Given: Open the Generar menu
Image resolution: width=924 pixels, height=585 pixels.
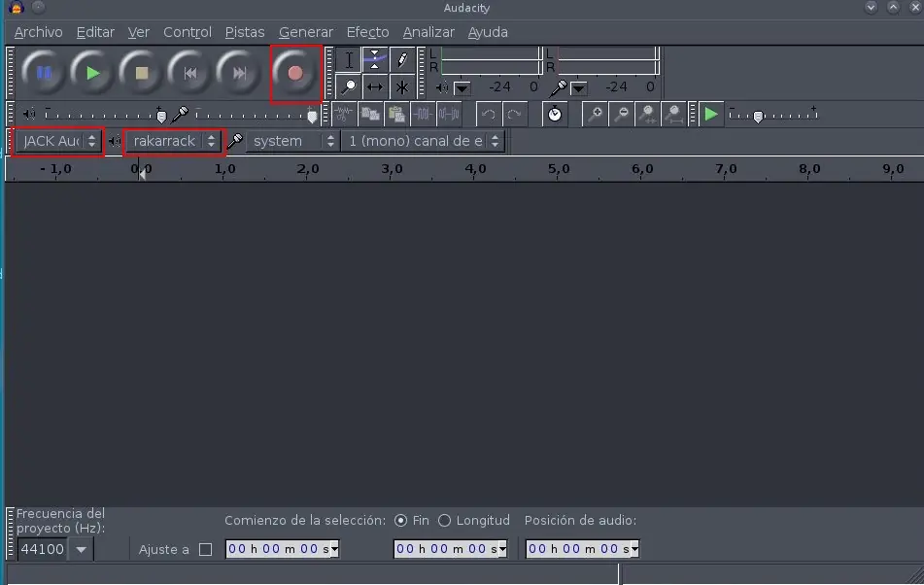Looking at the screenshot, I should point(306,32).
